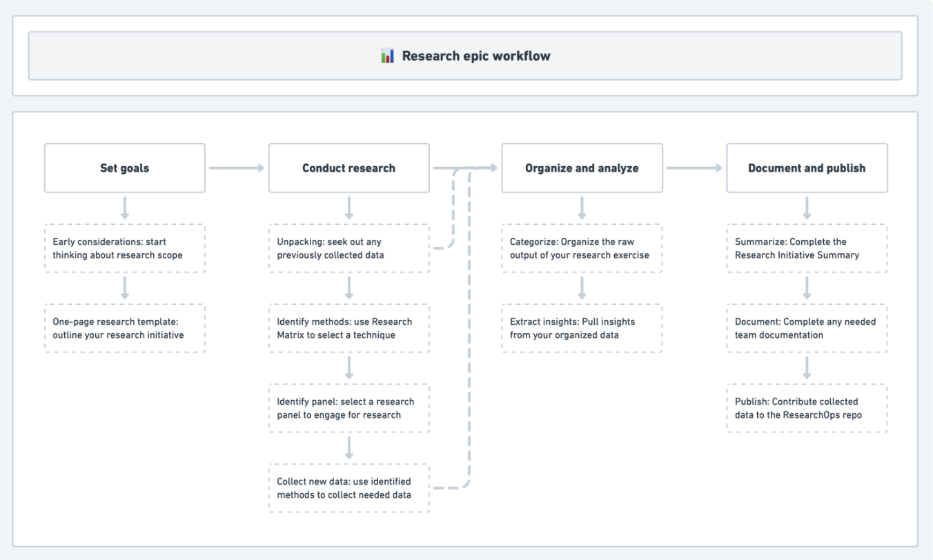
Task: Select the 'Identify methods' Research Matrix card
Action: (x=348, y=328)
